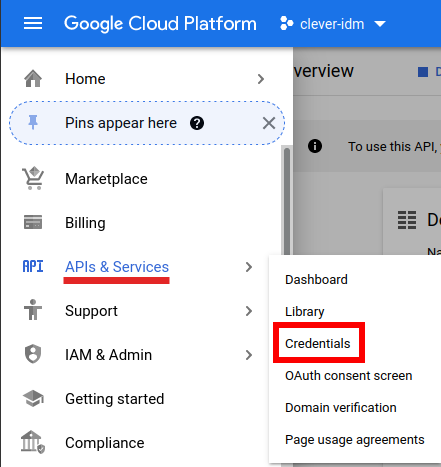441x467 pixels.
Task: Click the Support person icon
Action: [x=33, y=310]
